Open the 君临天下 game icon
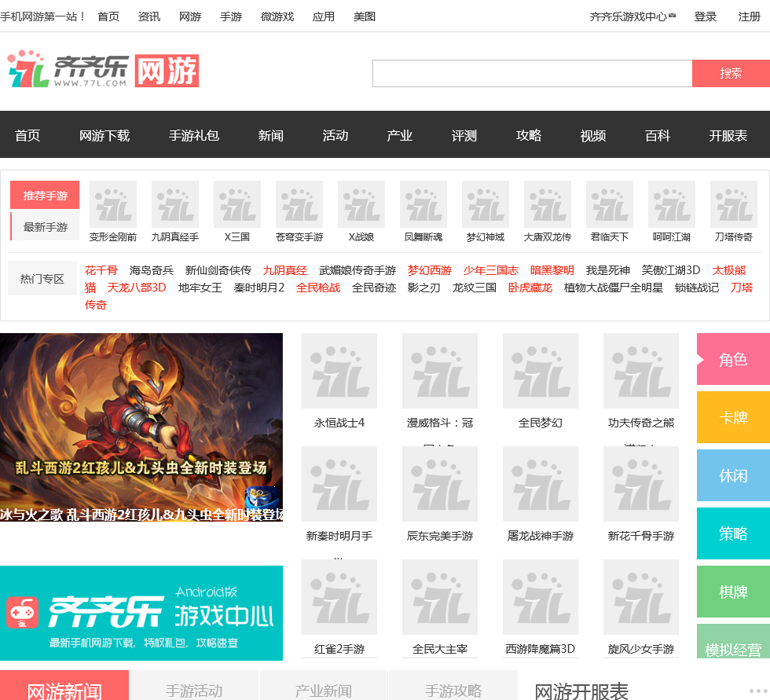Viewport: 770px width, 700px height. 610,204
